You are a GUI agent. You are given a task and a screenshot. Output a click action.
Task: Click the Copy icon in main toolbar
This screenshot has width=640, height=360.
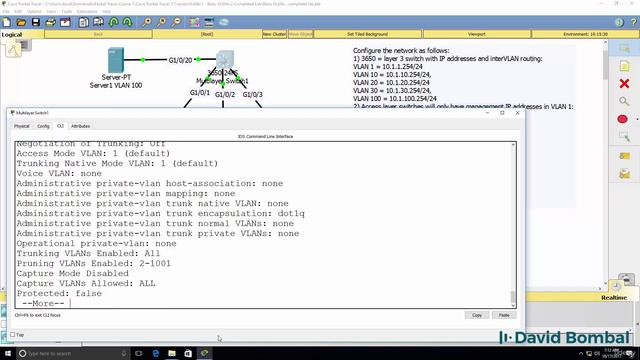click(83, 22)
